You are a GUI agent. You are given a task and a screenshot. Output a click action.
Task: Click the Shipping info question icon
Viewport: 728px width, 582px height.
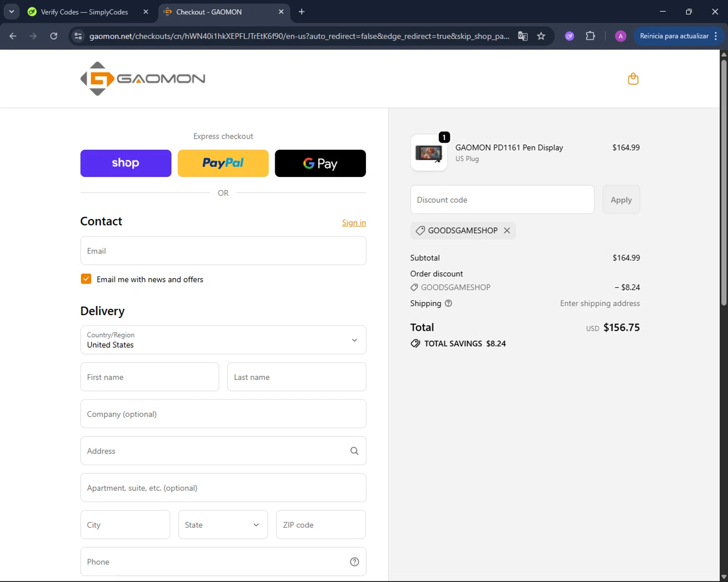[x=448, y=303]
